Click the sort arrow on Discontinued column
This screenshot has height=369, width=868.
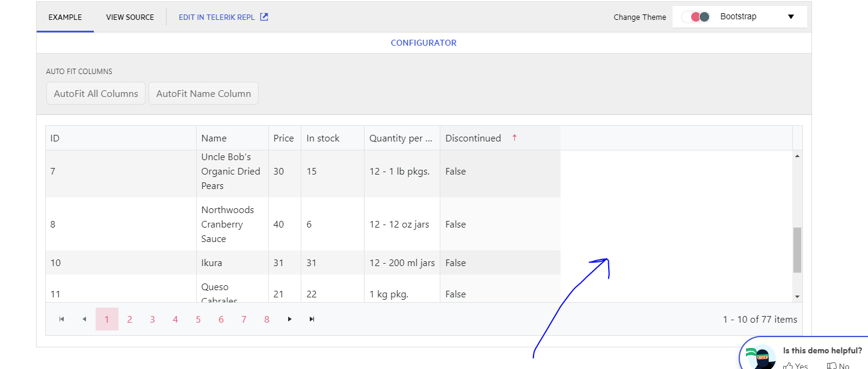[514, 138]
